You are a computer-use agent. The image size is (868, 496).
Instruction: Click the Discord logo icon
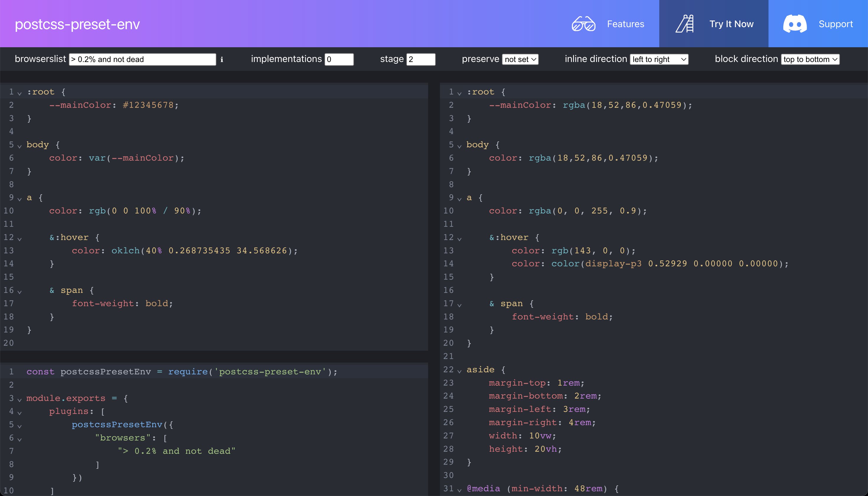tap(795, 24)
